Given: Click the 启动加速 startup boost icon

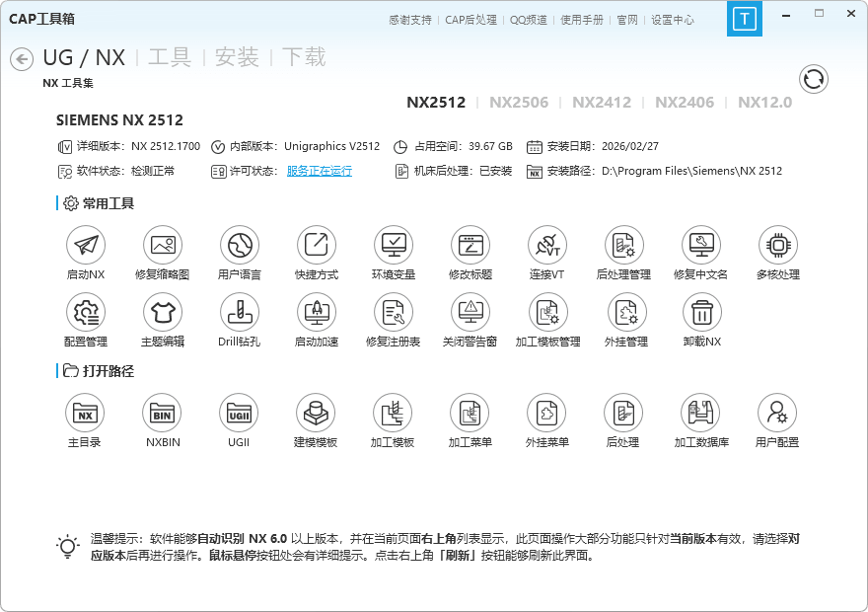Looking at the screenshot, I should (x=317, y=312).
